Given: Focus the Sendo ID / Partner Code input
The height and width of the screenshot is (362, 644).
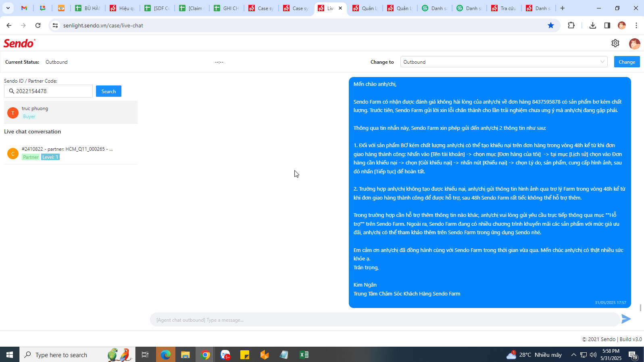Looking at the screenshot, I should tap(48, 91).
